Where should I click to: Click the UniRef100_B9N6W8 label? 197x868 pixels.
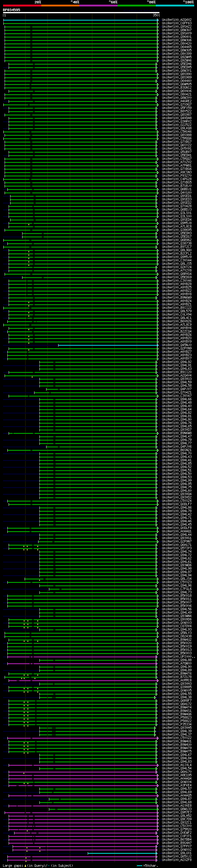point(176,433)
